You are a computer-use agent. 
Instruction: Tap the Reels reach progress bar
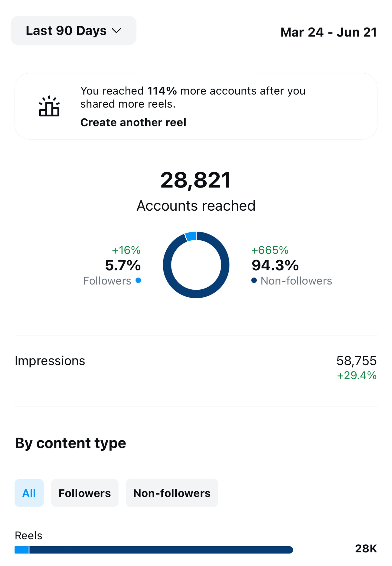pos(154,550)
